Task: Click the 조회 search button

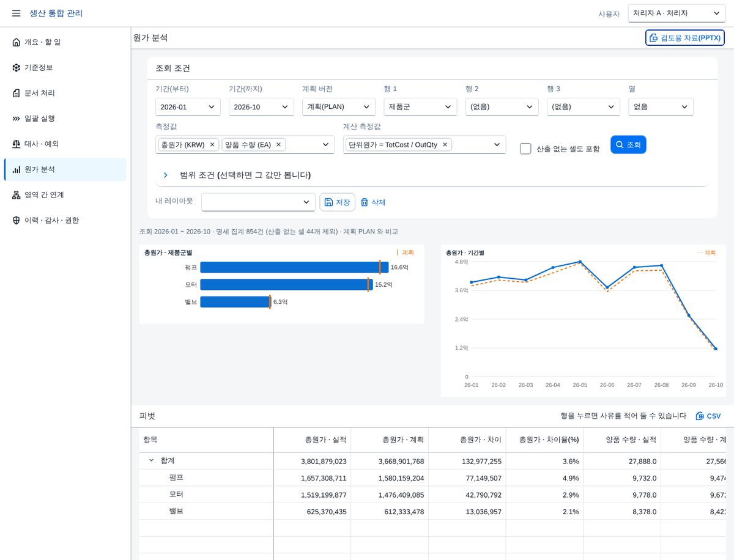Action: coord(628,145)
